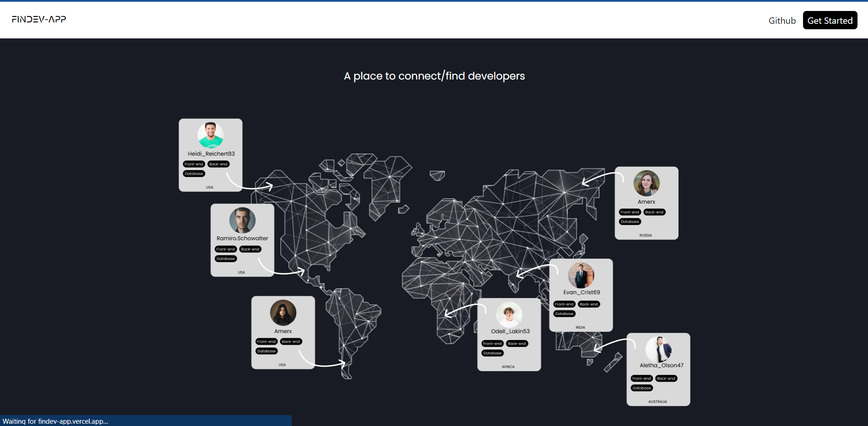
Task: Select the Front-end tag on Odell_Lakin53's card
Action: click(x=492, y=343)
